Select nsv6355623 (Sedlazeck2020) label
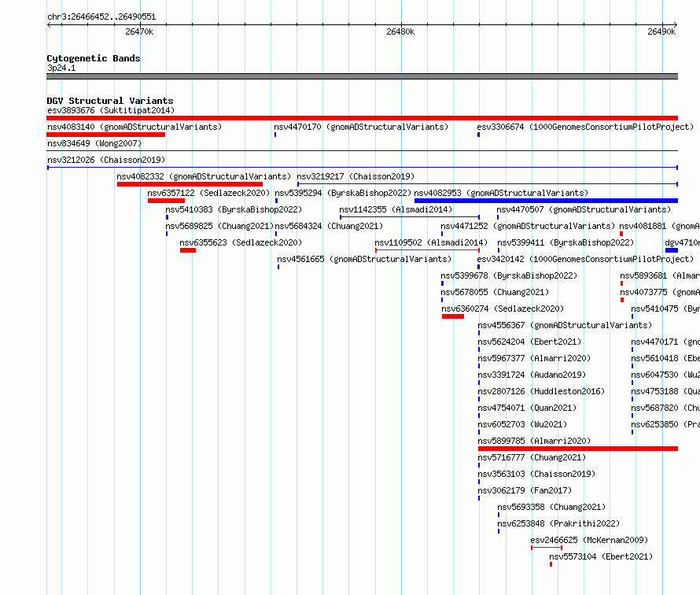Viewport: 700px width, 595px height. tap(241, 242)
